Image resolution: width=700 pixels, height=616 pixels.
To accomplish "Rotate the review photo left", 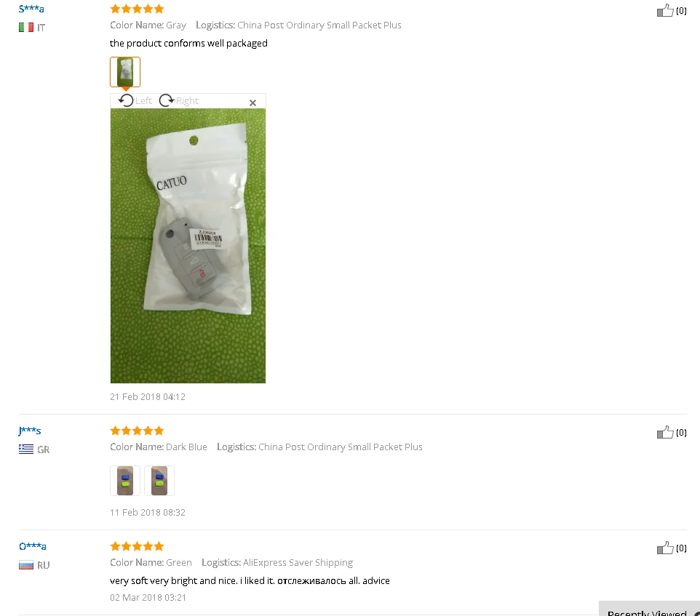I will (x=135, y=101).
